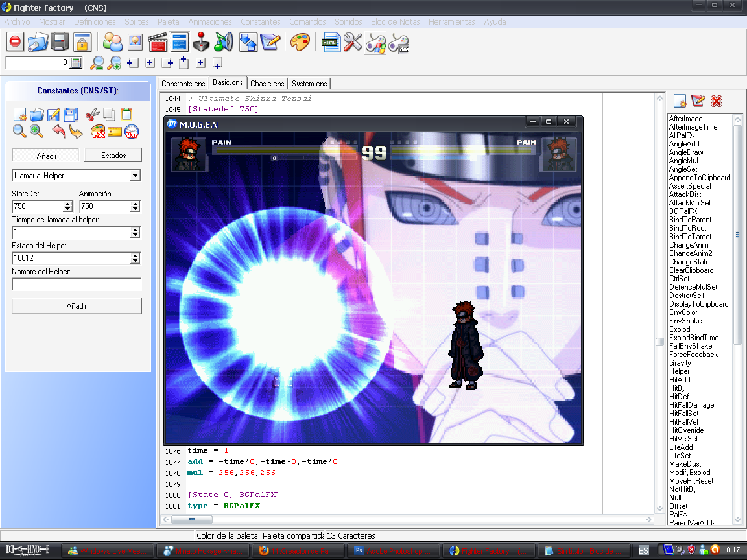This screenshot has height=560, width=747.
Task: Open Sprites via the portrait picture icon
Action: click(x=136, y=42)
